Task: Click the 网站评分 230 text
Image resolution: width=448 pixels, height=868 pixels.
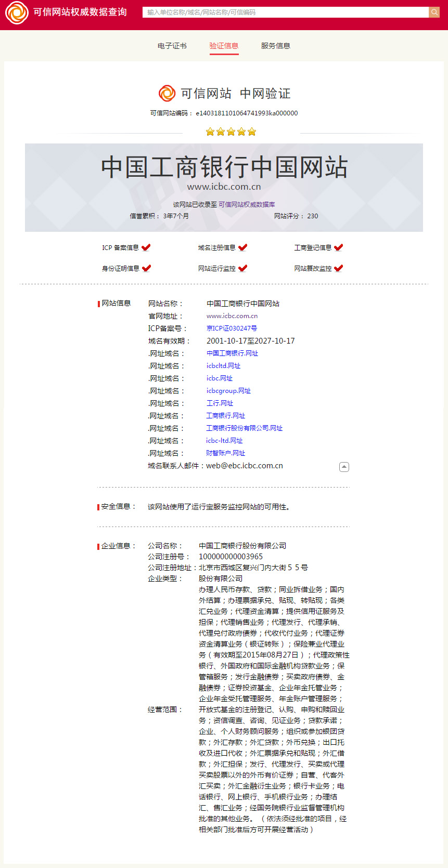Action: point(296,216)
